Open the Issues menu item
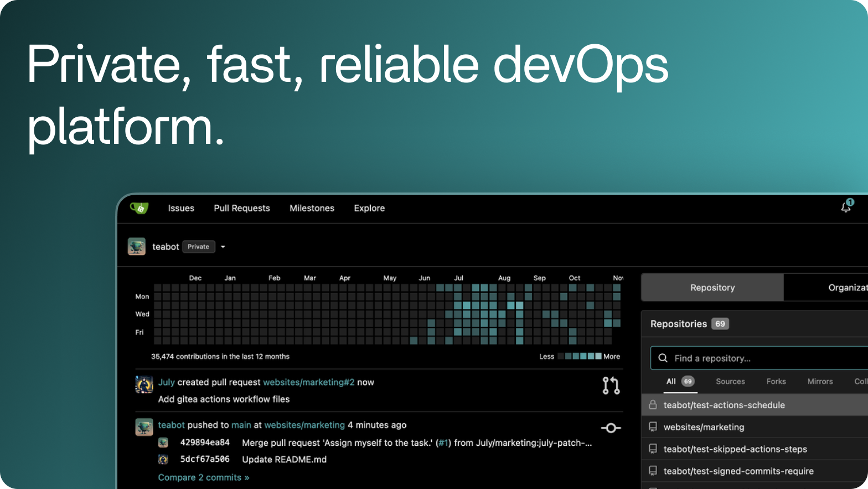 click(x=181, y=208)
